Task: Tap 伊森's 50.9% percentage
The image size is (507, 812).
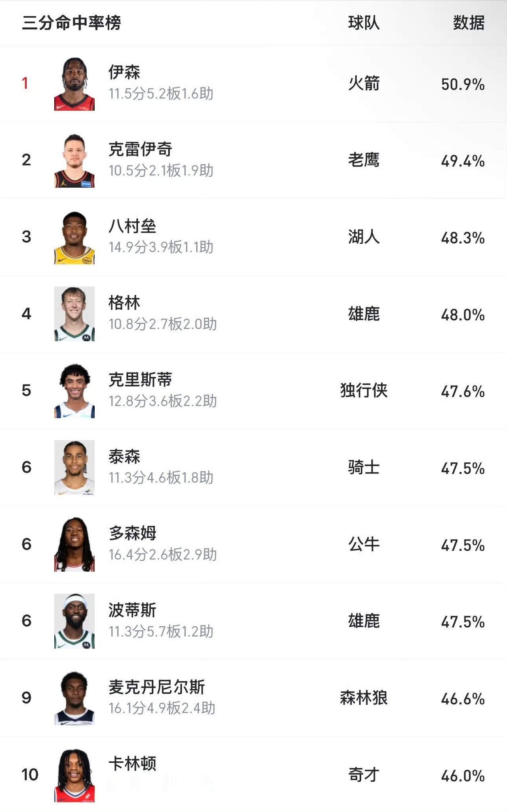Action: click(463, 84)
